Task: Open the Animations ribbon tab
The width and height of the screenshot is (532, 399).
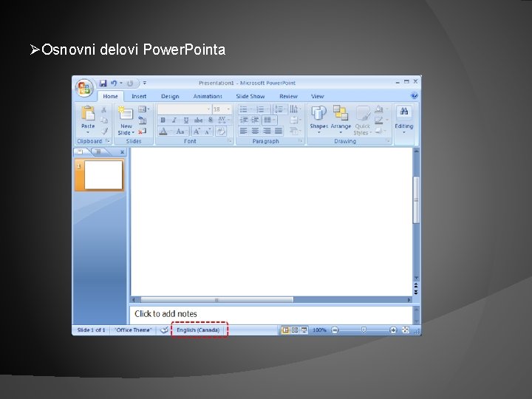Action: pos(208,96)
